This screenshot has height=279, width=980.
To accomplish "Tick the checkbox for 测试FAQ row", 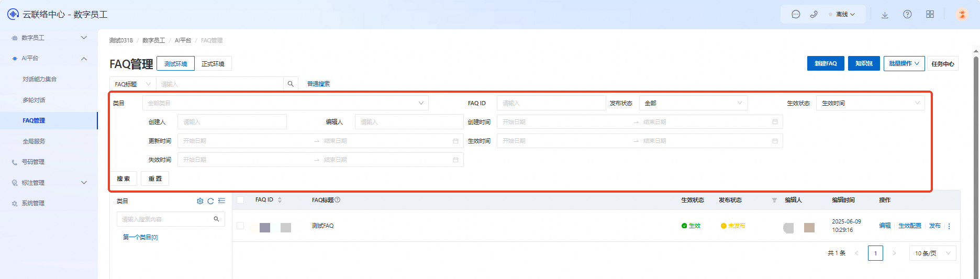I will (240, 226).
